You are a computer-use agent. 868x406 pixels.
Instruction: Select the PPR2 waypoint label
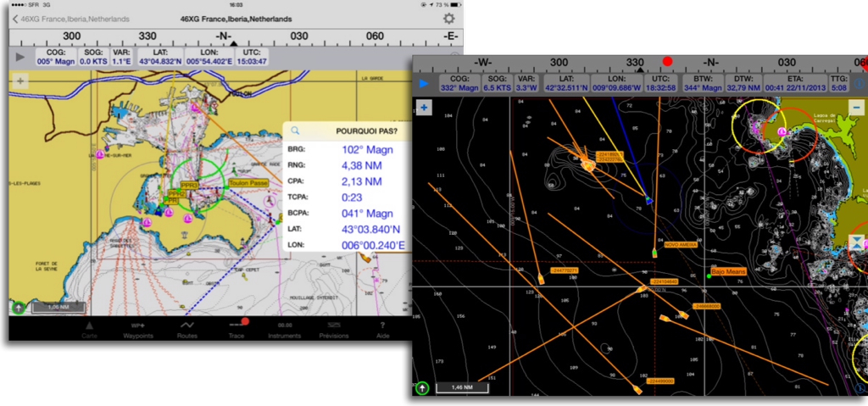(x=176, y=194)
